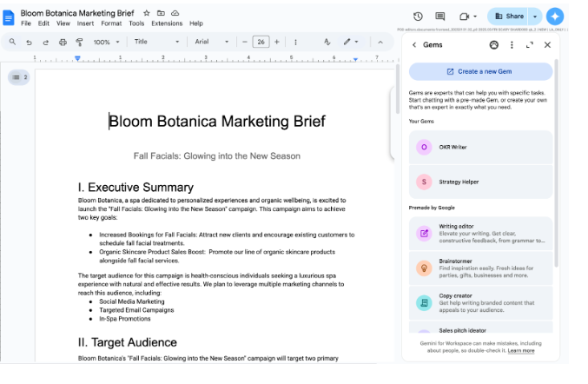Screen dimensions: 588x384
Task: Open the Arial font dropdown
Action: (212, 42)
